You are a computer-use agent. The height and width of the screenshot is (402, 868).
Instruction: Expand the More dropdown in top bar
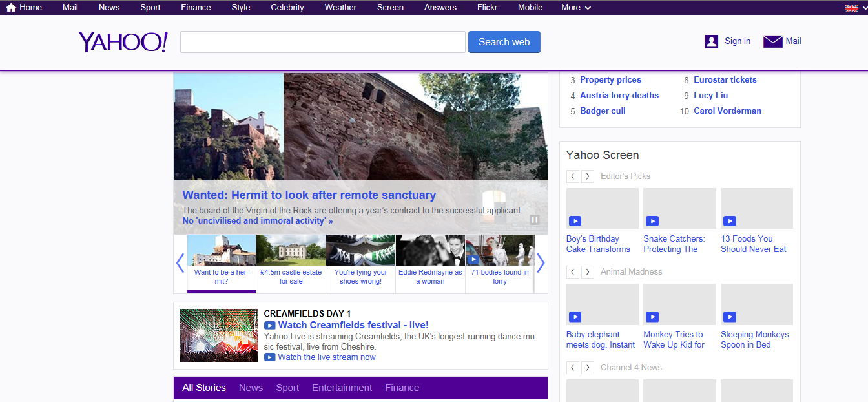[x=576, y=8]
